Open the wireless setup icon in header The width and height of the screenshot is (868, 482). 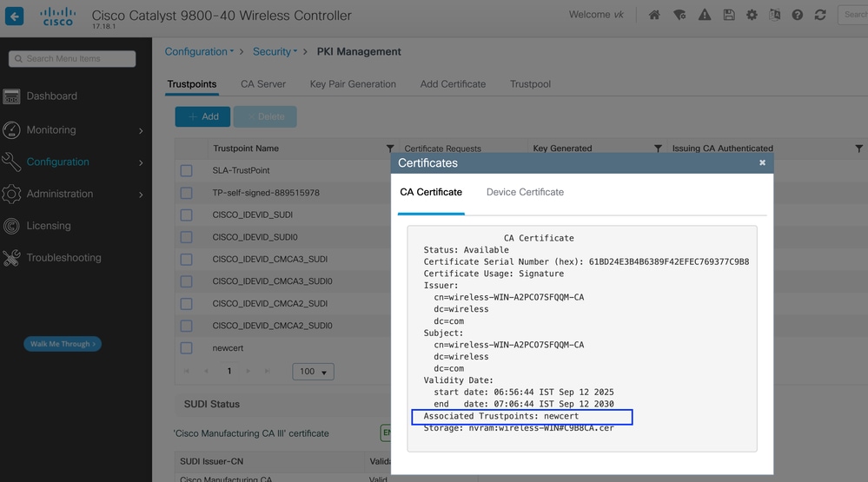(x=679, y=15)
